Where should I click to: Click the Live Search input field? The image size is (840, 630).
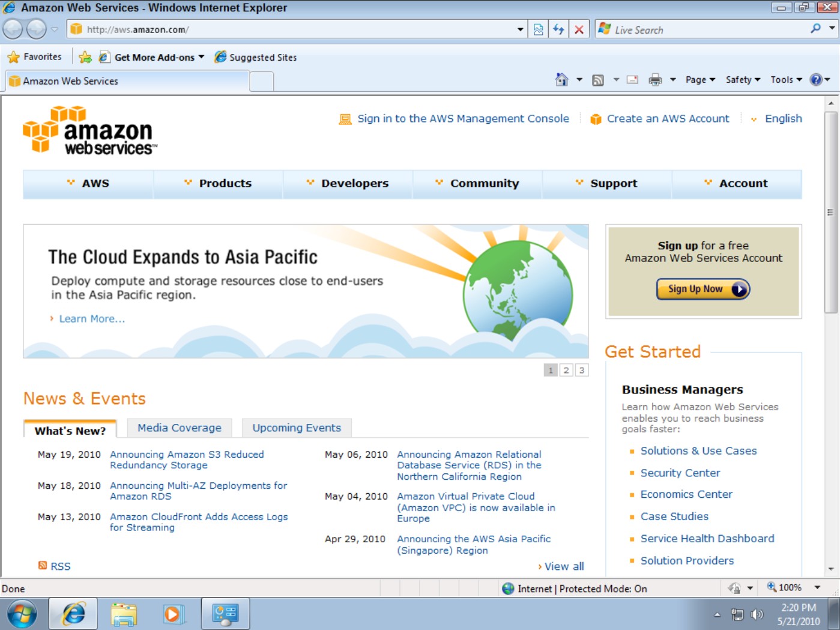pyautogui.click(x=709, y=29)
